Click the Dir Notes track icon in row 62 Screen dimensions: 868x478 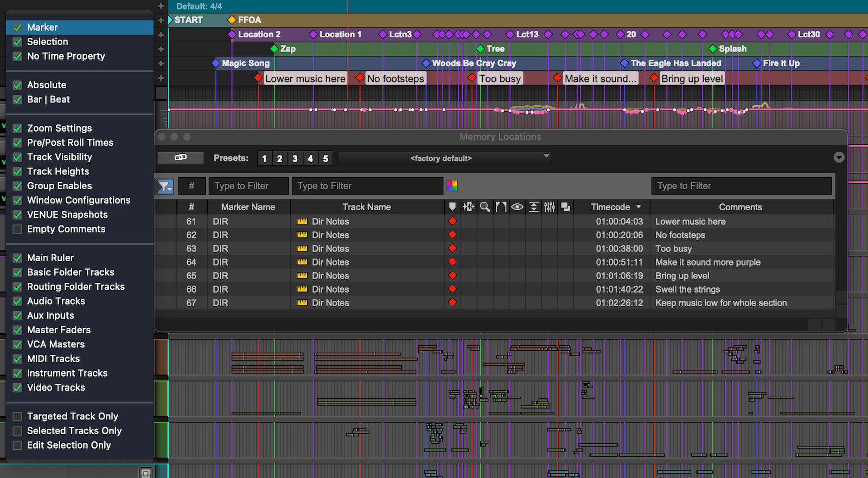click(x=302, y=235)
